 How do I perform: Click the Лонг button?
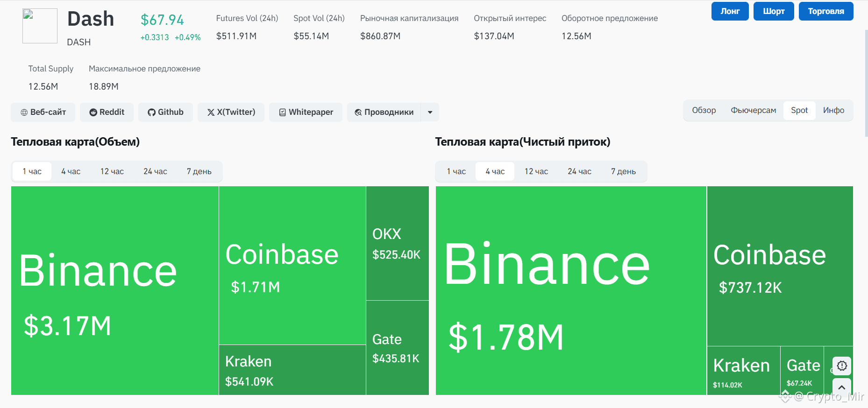tap(730, 11)
